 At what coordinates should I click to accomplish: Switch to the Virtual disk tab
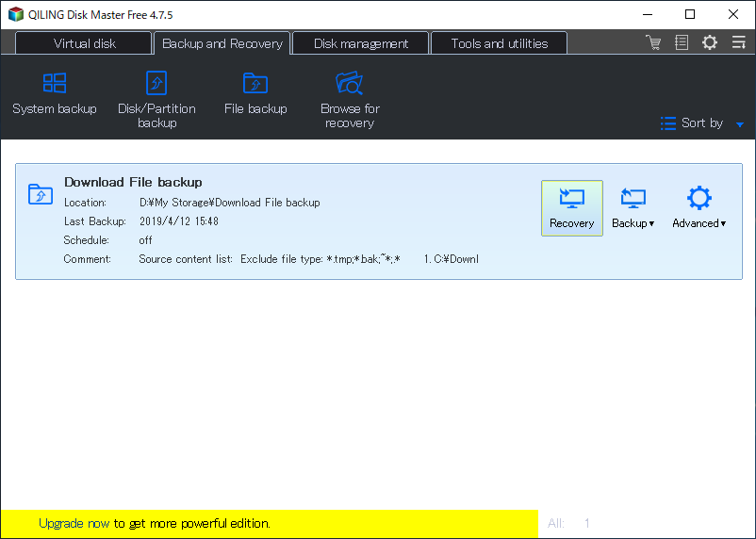(84, 43)
